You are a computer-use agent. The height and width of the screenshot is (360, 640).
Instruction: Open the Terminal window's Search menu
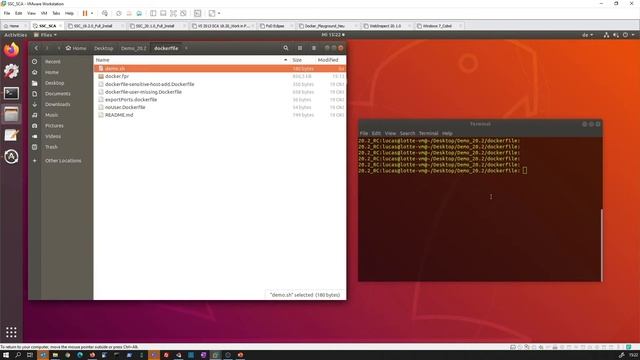(407, 133)
